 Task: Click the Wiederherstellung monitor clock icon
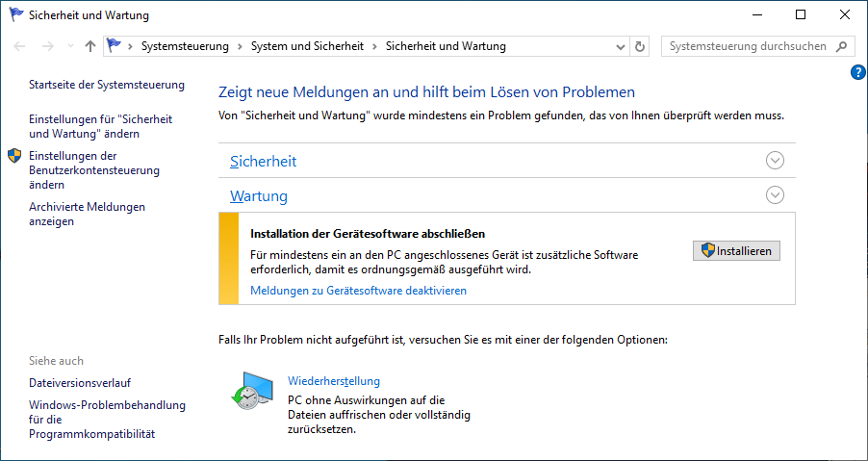[252, 390]
